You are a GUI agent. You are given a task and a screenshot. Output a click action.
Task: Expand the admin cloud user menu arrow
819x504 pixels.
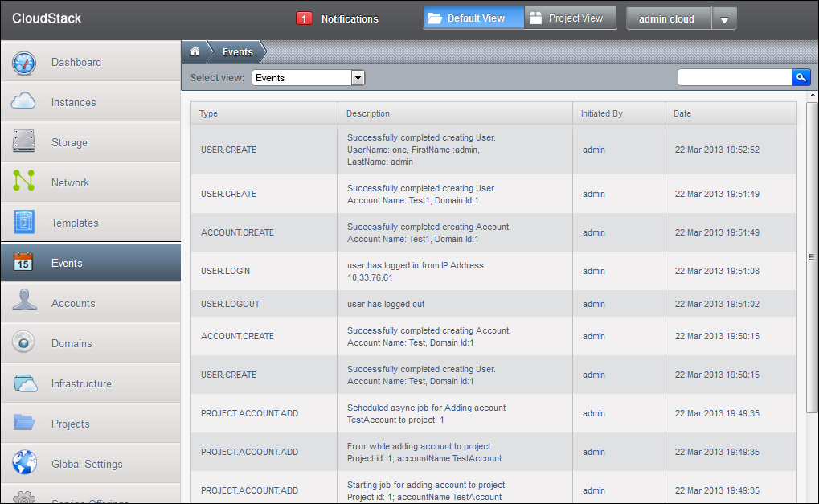point(723,19)
